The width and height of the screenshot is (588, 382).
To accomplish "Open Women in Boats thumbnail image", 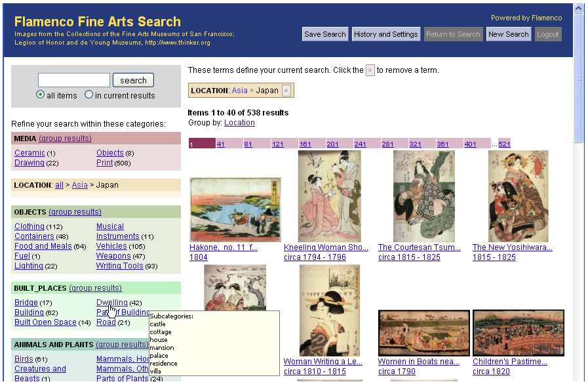I will click(x=423, y=333).
